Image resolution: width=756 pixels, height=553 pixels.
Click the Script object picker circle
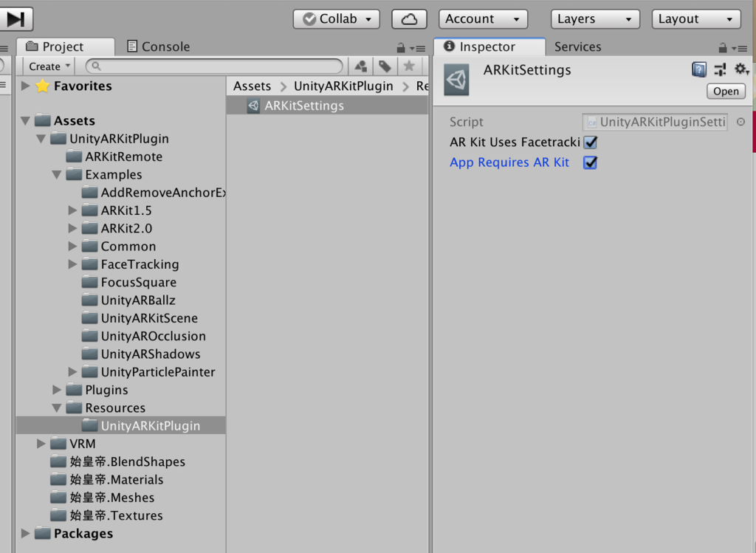point(740,123)
